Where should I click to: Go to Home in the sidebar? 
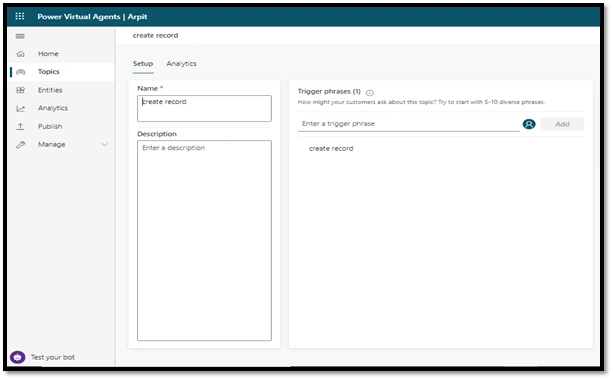pos(48,54)
